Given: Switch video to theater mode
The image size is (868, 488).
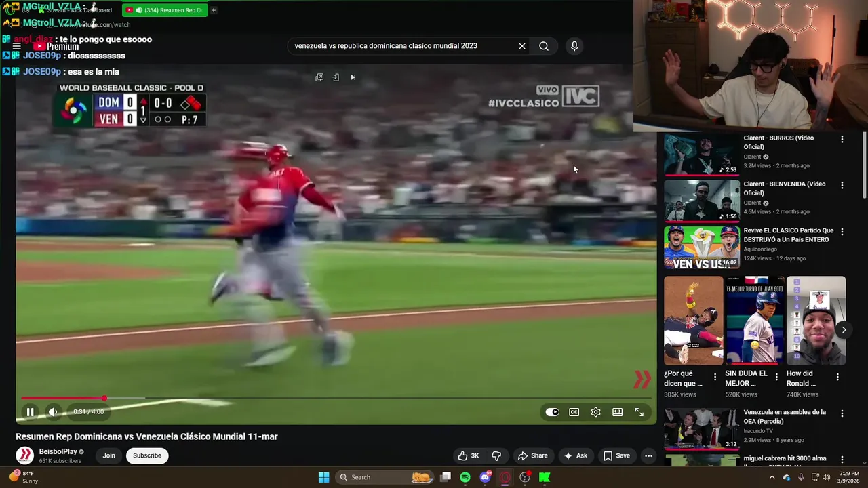Looking at the screenshot, I should pyautogui.click(x=617, y=412).
